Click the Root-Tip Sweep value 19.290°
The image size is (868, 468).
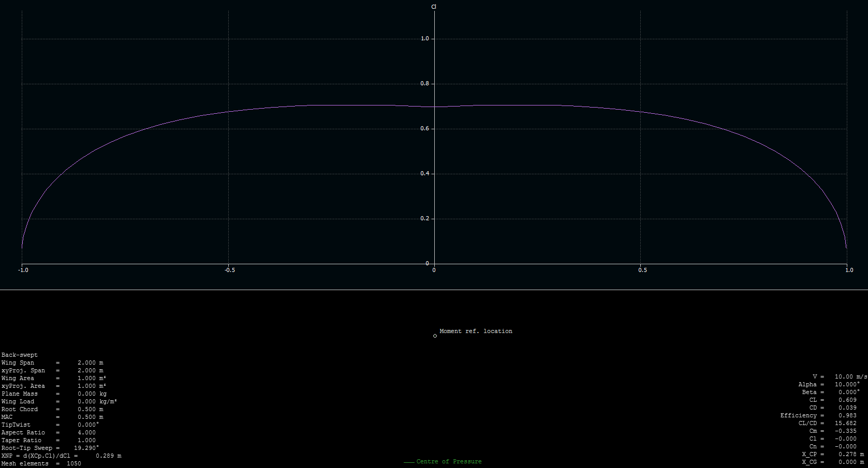click(86, 448)
